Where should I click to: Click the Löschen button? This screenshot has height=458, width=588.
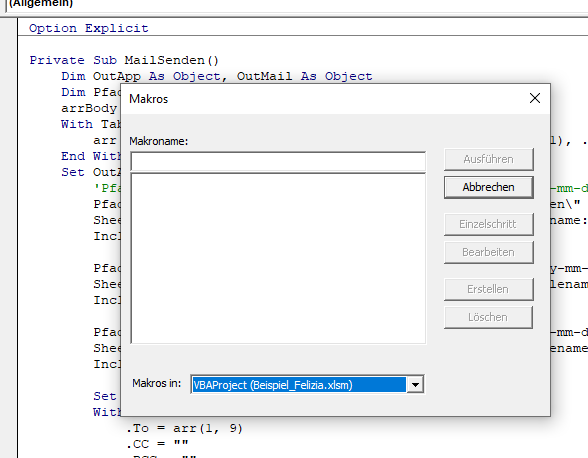click(489, 317)
